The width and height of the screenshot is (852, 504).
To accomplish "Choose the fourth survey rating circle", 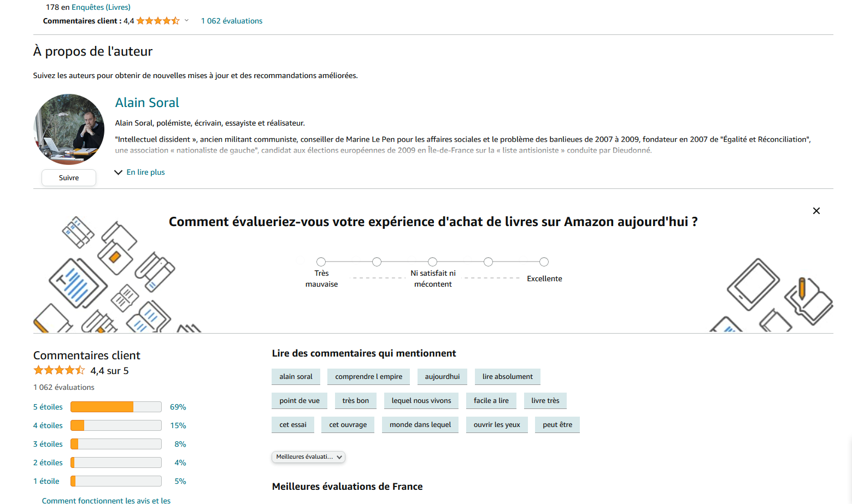I will coord(488,262).
